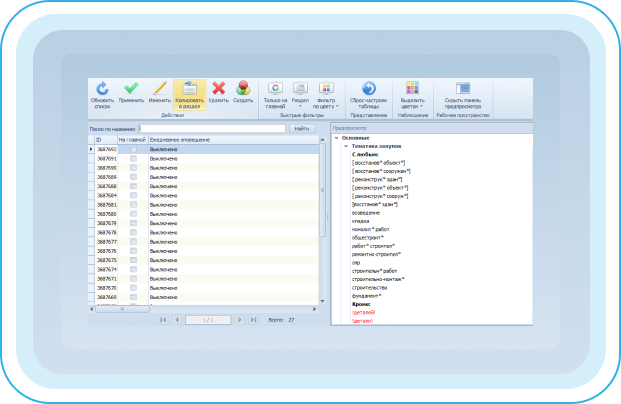Screen dimensions: 621x404
Task: Click the bold Кроме heading in preview
Action: (361, 304)
